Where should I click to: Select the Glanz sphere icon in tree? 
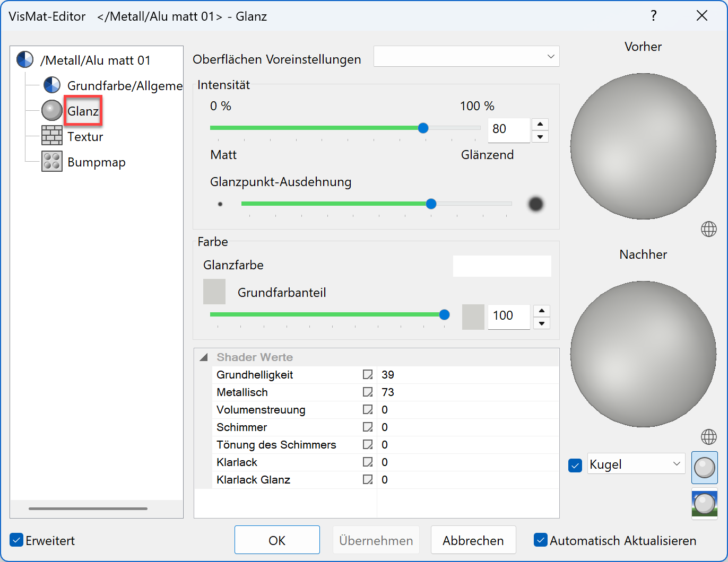point(51,110)
